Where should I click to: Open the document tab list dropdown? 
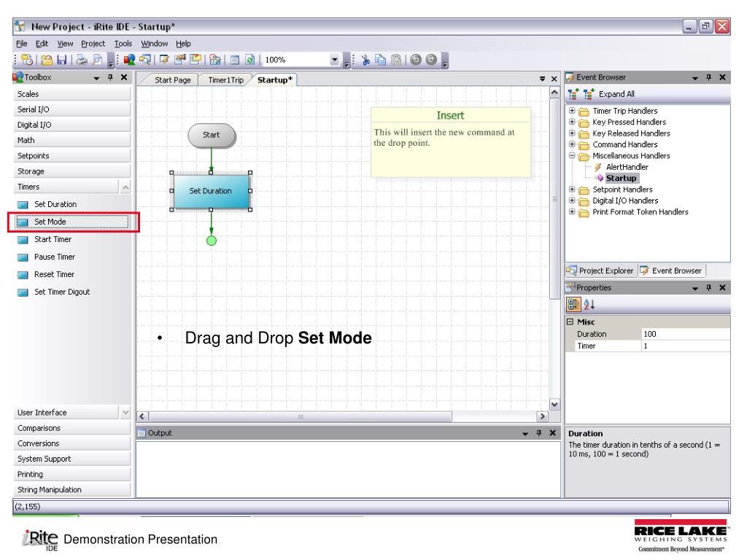(542, 79)
